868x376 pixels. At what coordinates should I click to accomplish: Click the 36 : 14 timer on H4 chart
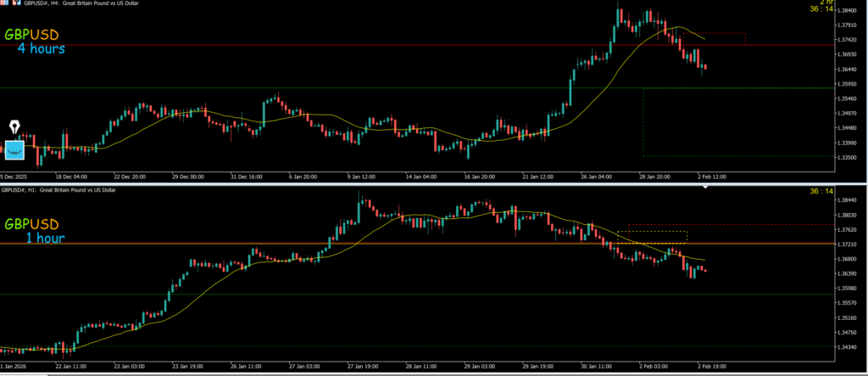click(x=821, y=8)
